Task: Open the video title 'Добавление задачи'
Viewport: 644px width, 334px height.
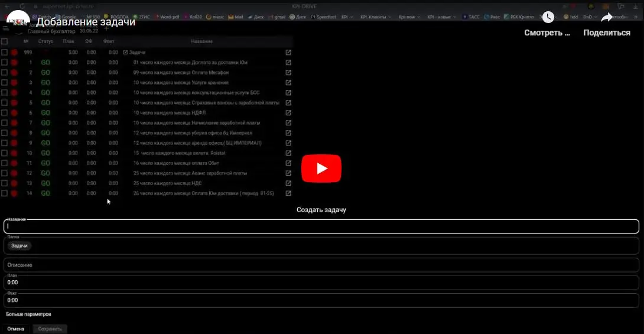Action: 86,21
